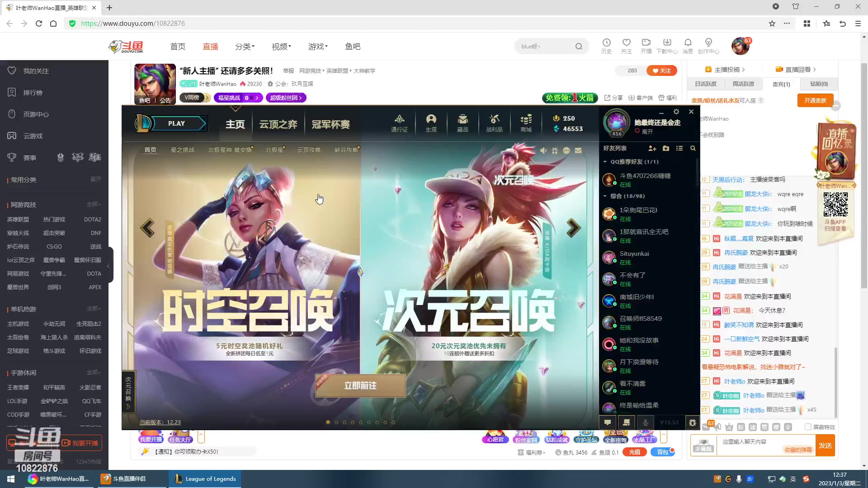Open 鱼吧 in Douyu top navigation

(353, 47)
